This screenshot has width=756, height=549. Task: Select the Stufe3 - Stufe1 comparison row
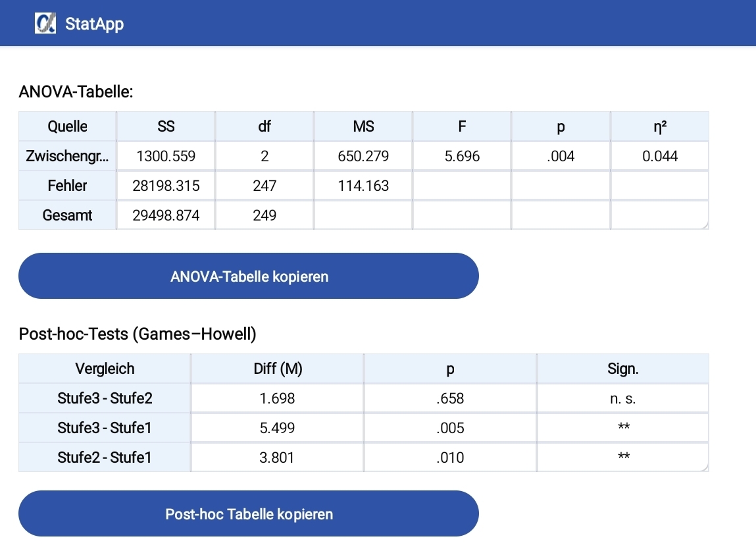tap(364, 428)
